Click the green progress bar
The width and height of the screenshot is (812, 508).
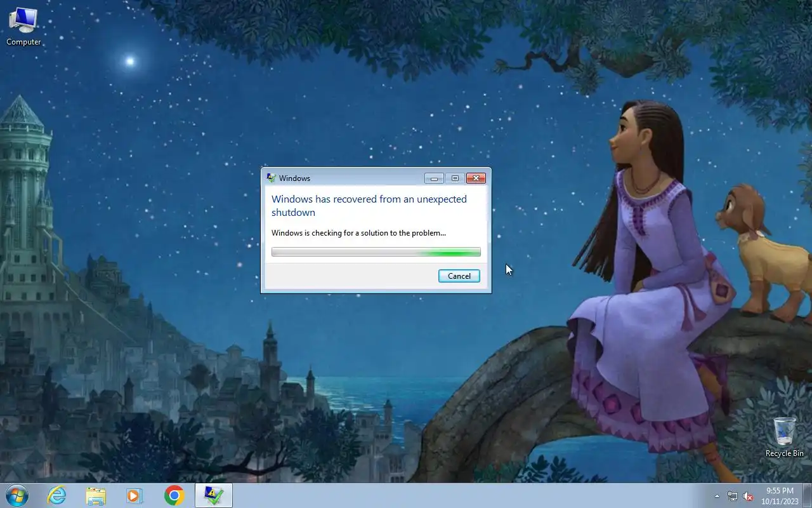tap(376, 252)
